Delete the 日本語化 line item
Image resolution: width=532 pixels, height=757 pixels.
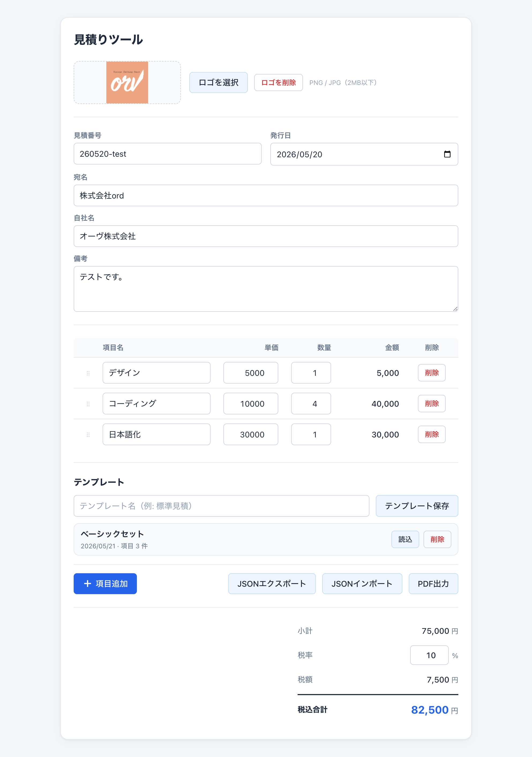pyautogui.click(x=432, y=434)
